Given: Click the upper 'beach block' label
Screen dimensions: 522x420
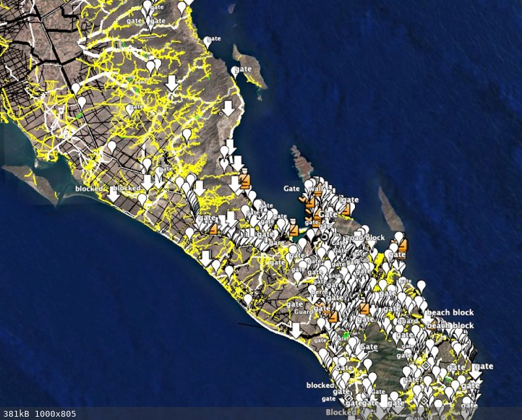Looking at the screenshot, I should tap(450, 312).
